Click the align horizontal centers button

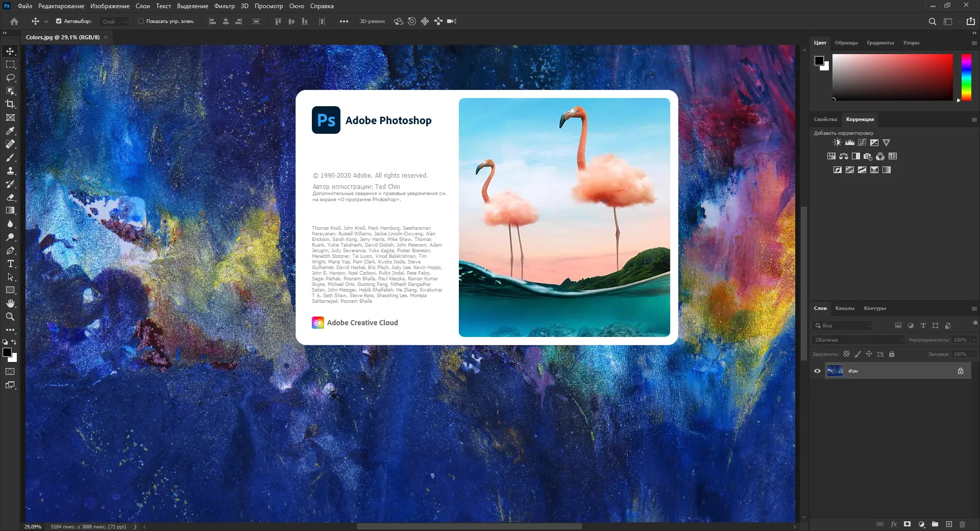[226, 21]
